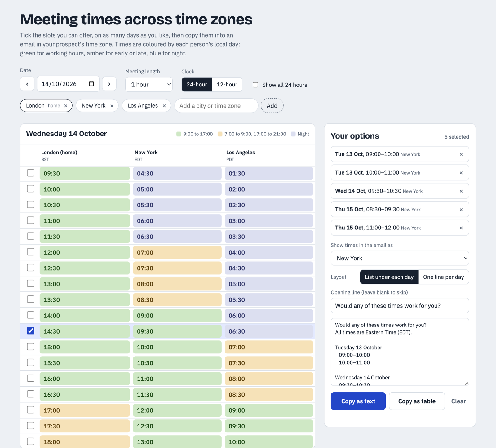This screenshot has height=448, width=496.
Task: Click the green 9:00 to 17:00 legend swatch
Action: point(179,134)
